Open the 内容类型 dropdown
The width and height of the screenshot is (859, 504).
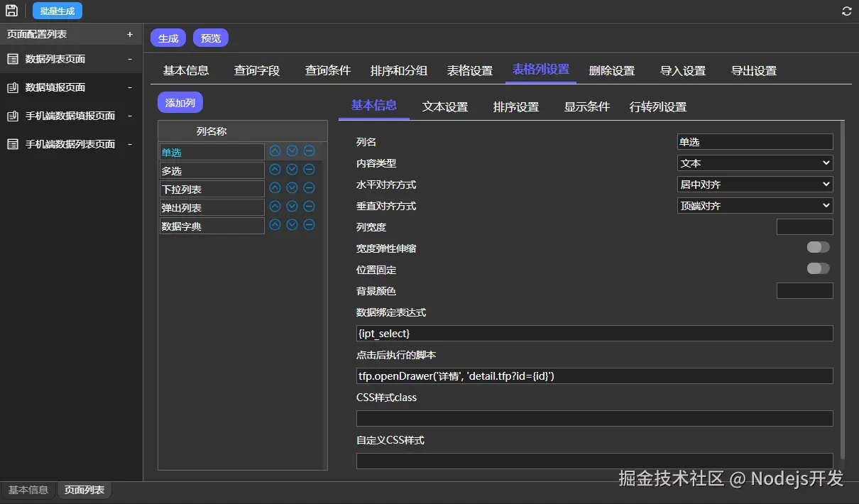tap(755, 163)
